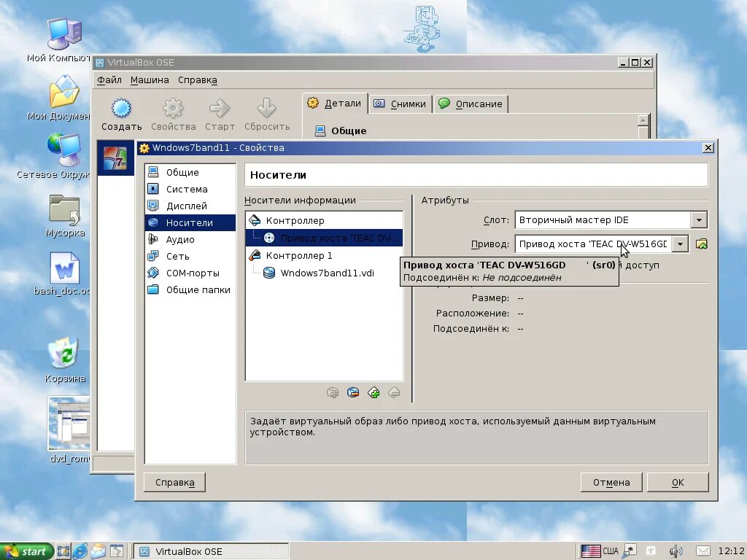Open the Привод dropdown
The height and width of the screenshot is (560, 747).
679,244
